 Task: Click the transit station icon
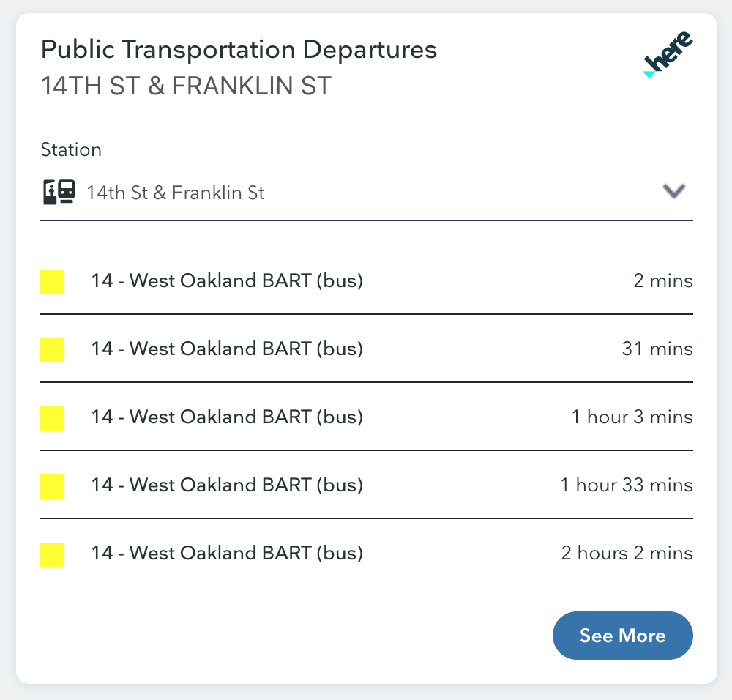59,193
